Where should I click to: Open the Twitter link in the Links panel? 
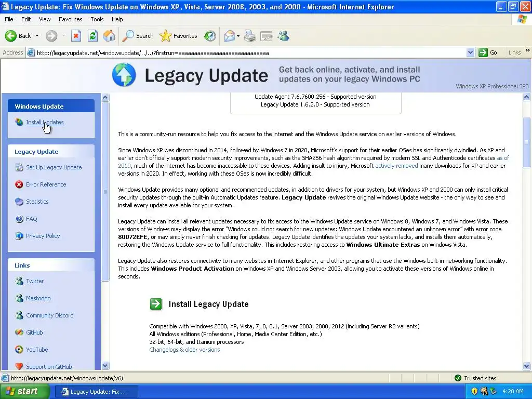[35, 281]
